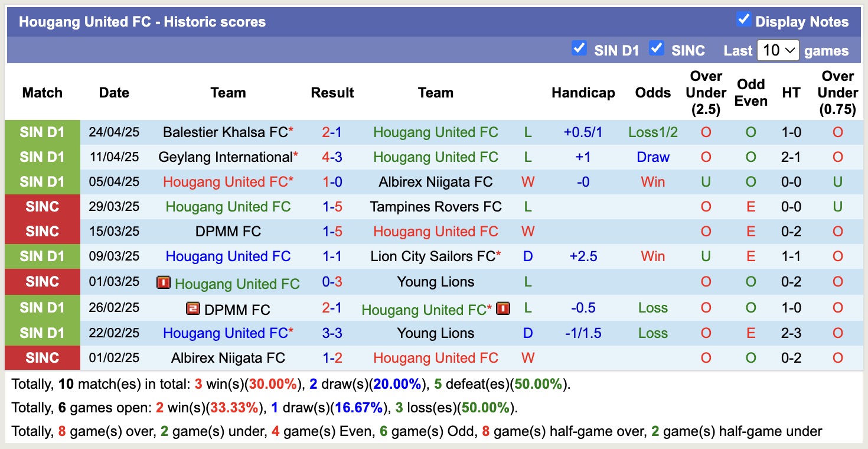Disable the SIN D1 filter checkbox
Image resolution: width=868 pixels, height=449 pixels.
(579, 50)
